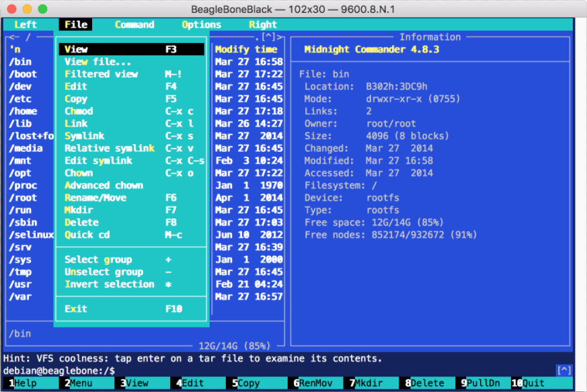Choose Exit F10 in the File menu
The height and width of the screenshot is (392, 587).
131,309
